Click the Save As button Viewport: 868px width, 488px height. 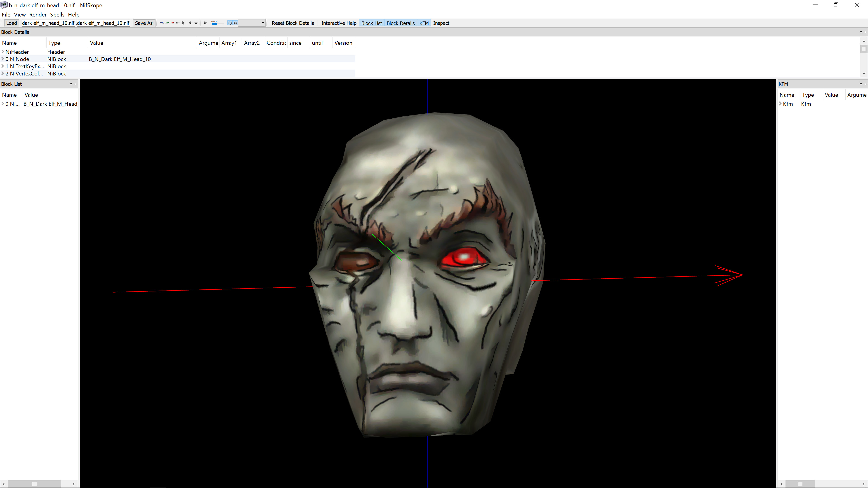[x=144, y=23]
